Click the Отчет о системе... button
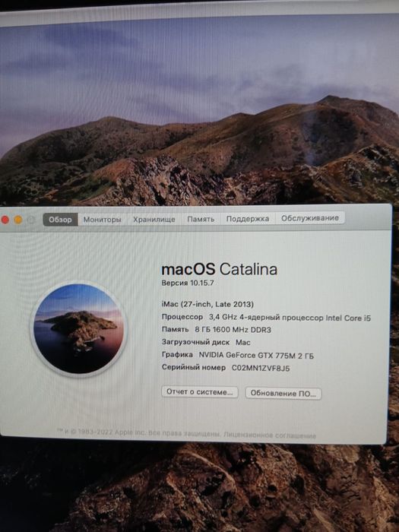 click(199, 392)
